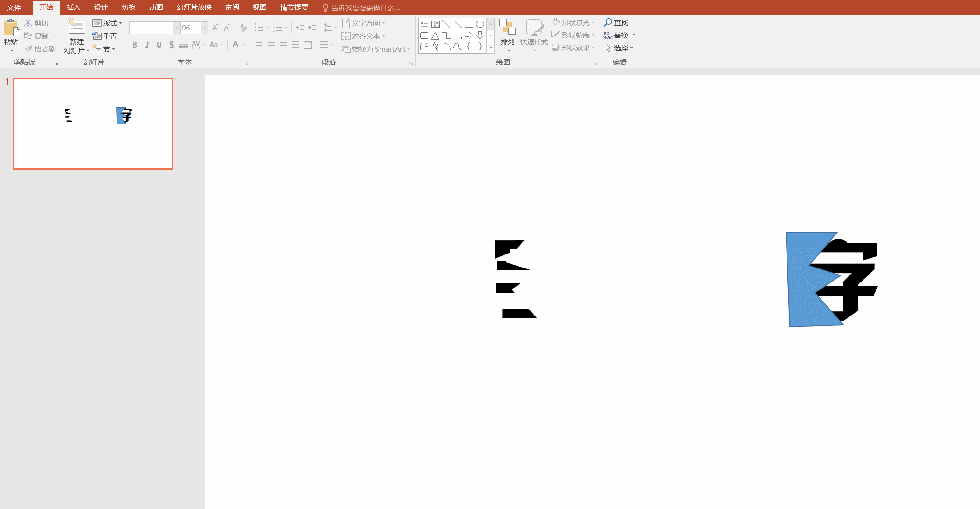Viewport: 980px width, 509px height.
Task: Click the increase font size icon
Action: [215, 28]
